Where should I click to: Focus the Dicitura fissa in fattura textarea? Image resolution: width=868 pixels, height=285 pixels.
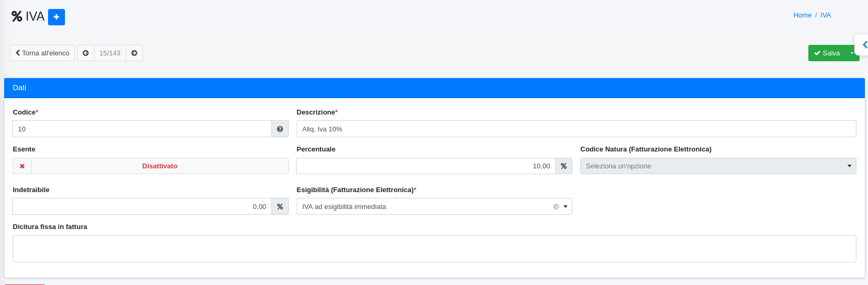[434, 249]
